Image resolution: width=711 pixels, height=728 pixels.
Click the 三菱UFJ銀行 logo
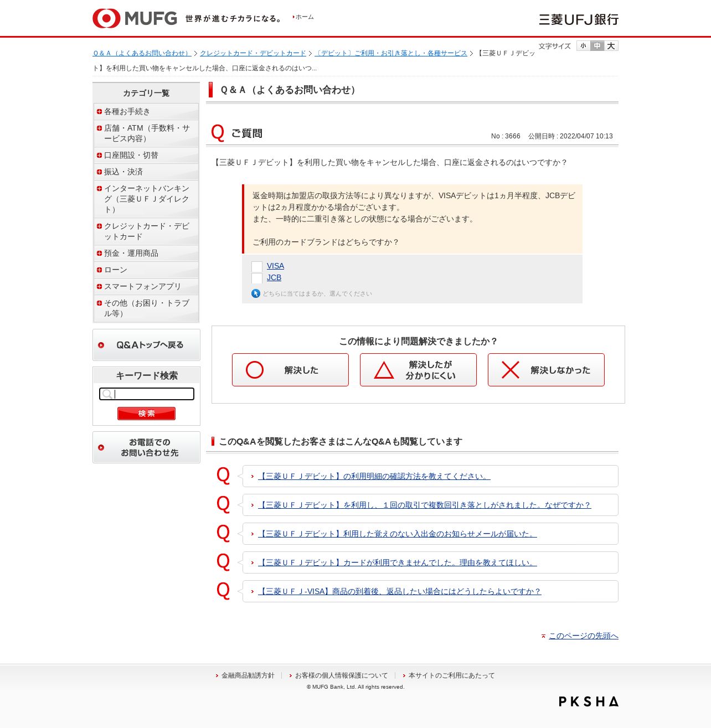[579, 19]
